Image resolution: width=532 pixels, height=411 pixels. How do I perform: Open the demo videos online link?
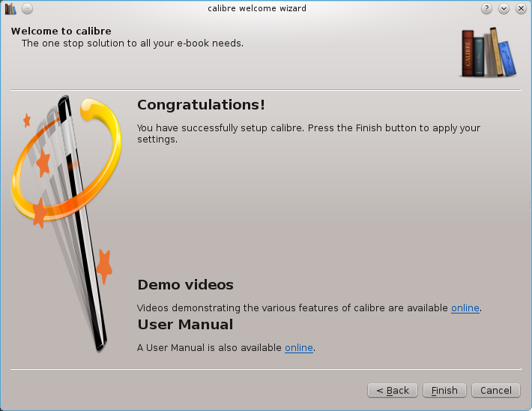465,307
